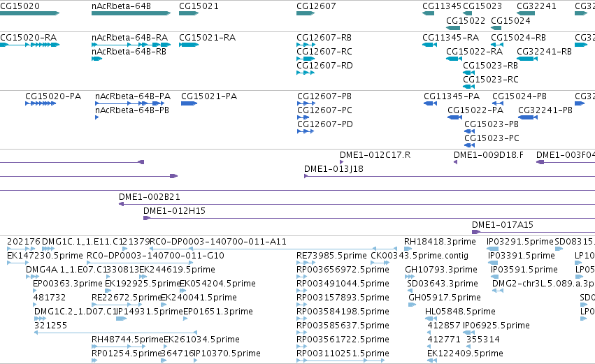Select transcript CG12607-RD
595x364 pixels.
click(x=325, y=66)
